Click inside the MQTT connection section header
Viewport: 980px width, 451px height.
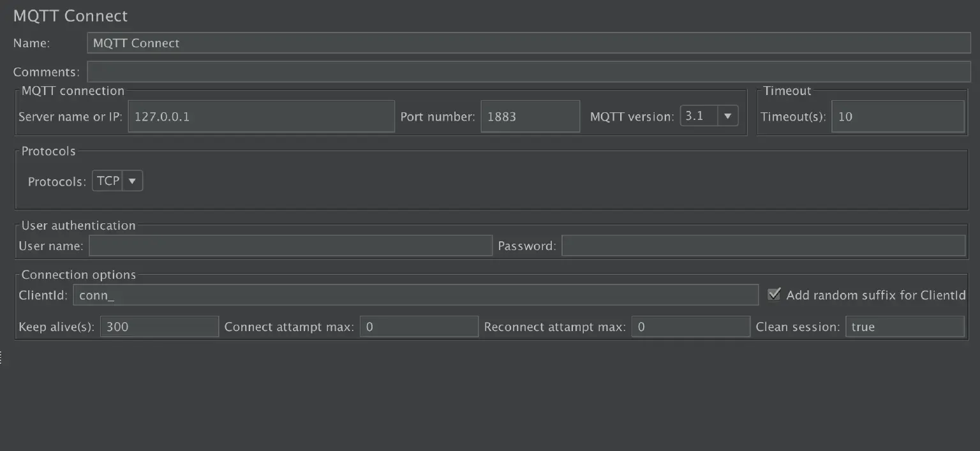(72, 91)
